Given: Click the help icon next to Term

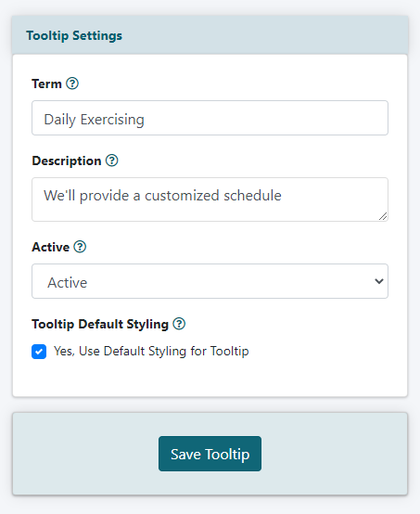Looking at the screenshot, I should tap(72, 84).
